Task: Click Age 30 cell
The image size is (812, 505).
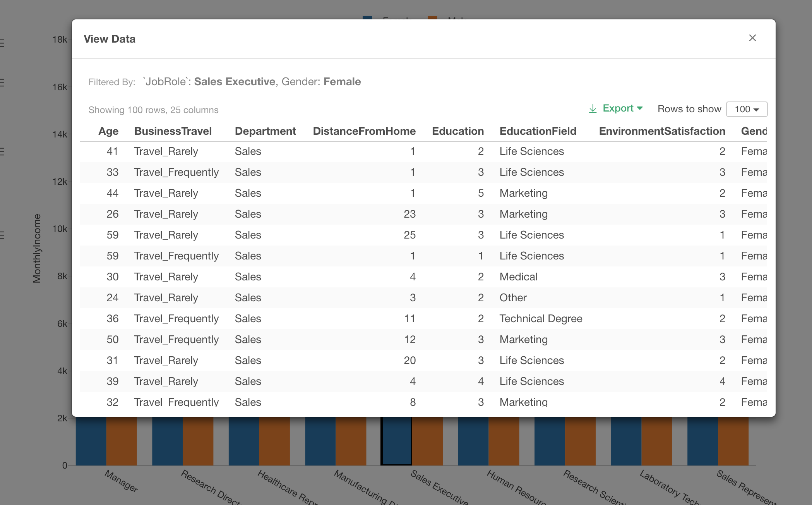Action: coord(112,277)
